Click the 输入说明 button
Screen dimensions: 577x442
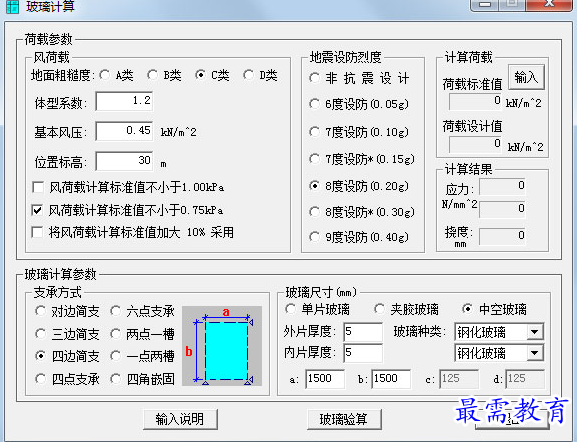click(180, 419)
